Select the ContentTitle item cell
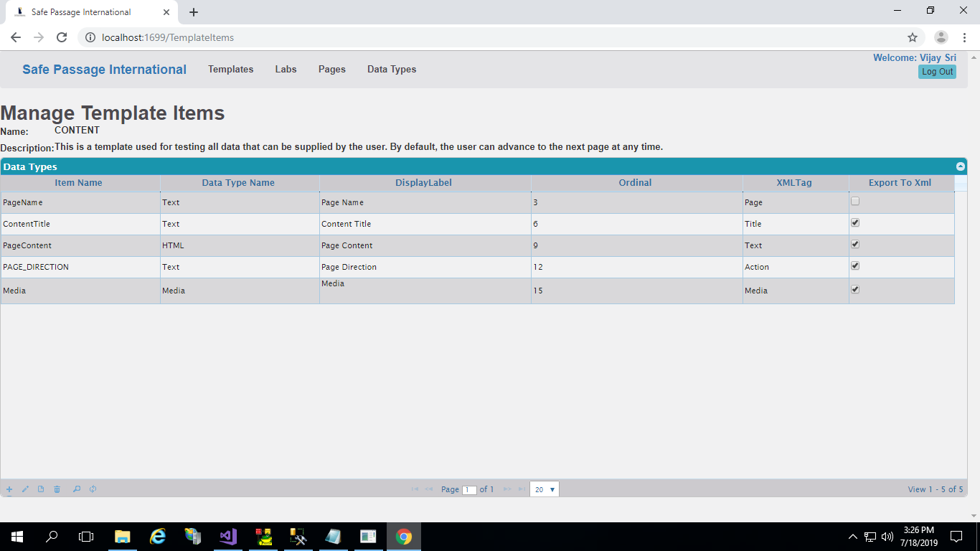 pyautogui.click(x=80, y=224)
